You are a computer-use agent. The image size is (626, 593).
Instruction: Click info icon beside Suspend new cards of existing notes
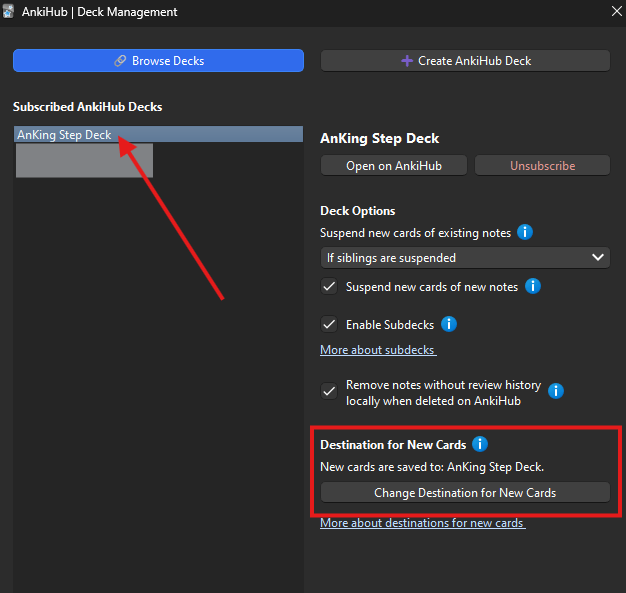point(525,232)
